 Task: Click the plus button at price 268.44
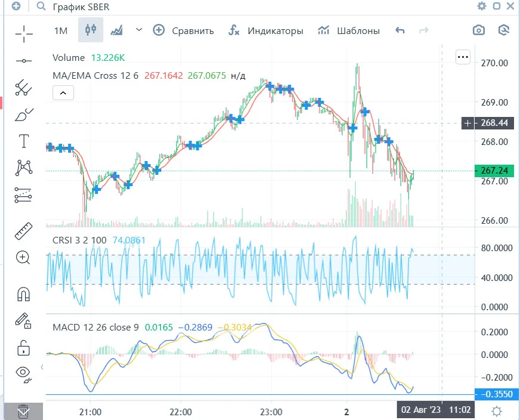467,123
